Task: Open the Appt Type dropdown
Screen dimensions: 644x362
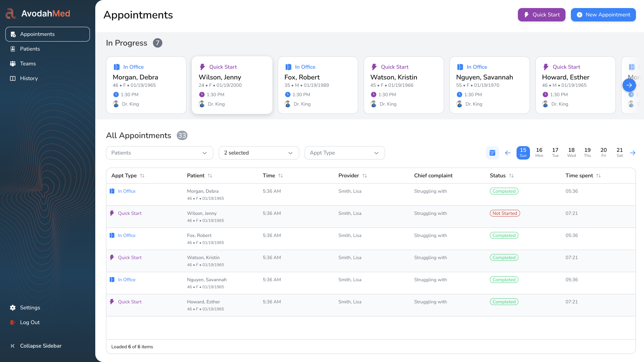Action: [344, 153]
